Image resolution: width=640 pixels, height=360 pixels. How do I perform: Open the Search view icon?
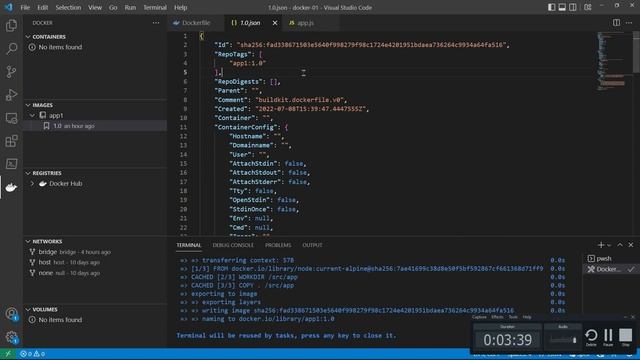(11, 49)
